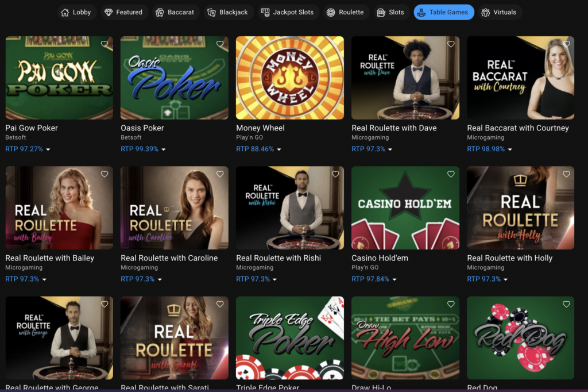Open the RTP 97.84% dropdown for Casino Hold'em
Image resolution: width=588 pixels, height=392 pixels.
point(374,279)
